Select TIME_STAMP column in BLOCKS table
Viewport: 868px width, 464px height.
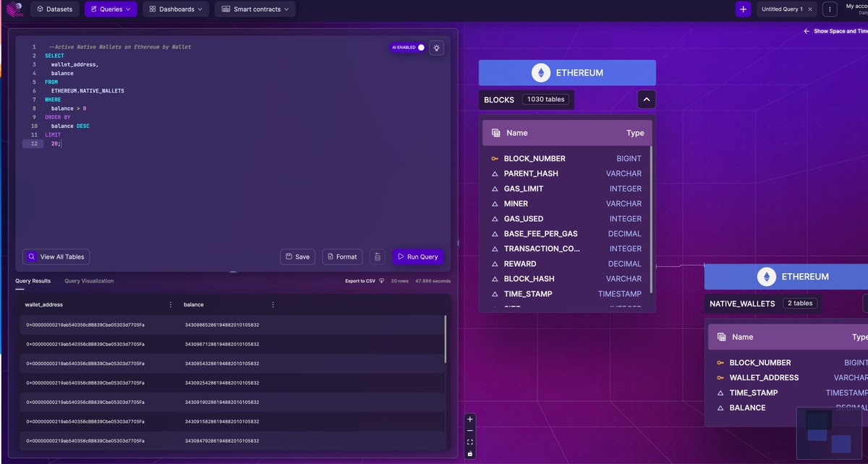[x=567, y=294]
